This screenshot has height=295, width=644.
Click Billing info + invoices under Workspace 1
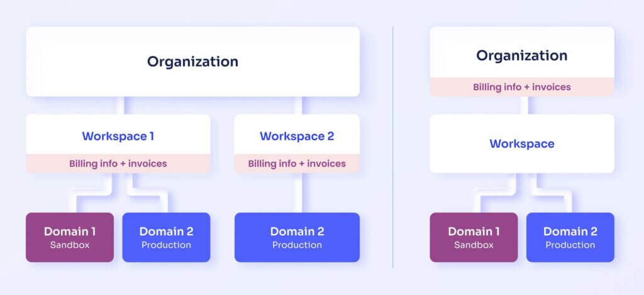point(118,164)
